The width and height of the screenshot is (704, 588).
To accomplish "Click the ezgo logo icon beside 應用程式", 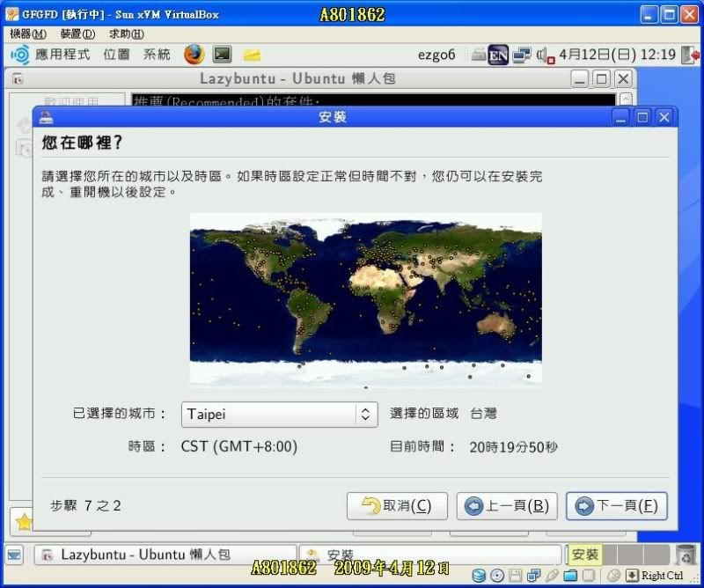I will pos(19,55).
